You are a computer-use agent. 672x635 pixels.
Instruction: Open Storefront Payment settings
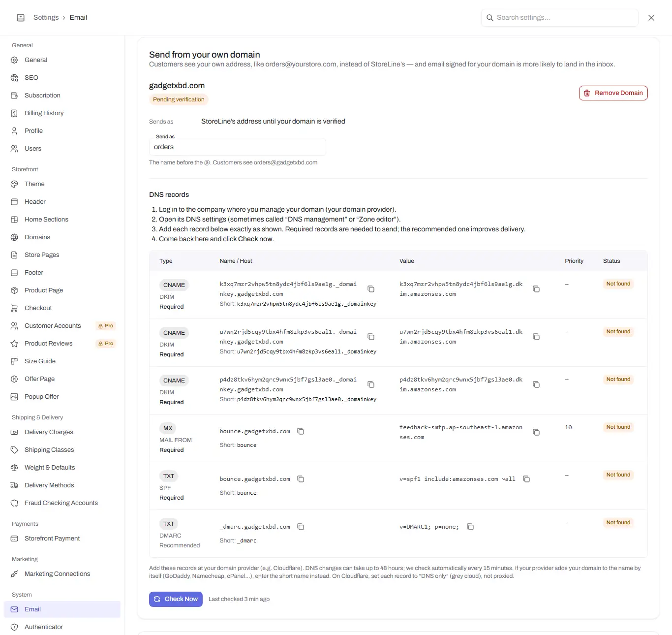click(62, 539)
